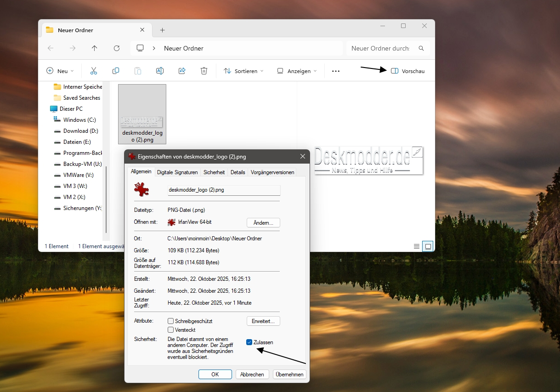Click the Refresh icon in navigation bar
The image size is (560, 392).
(x=117, y=48)
